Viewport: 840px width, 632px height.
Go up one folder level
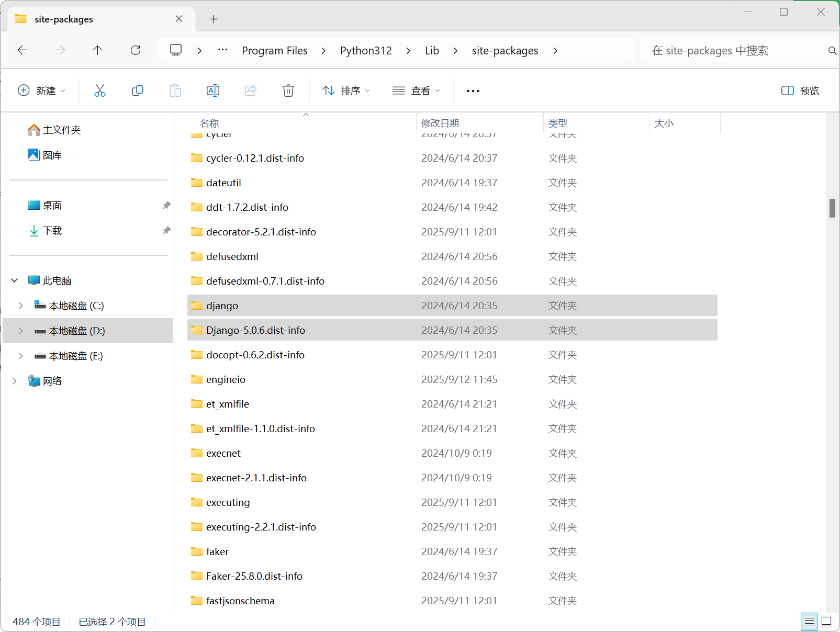pos(97,50)
